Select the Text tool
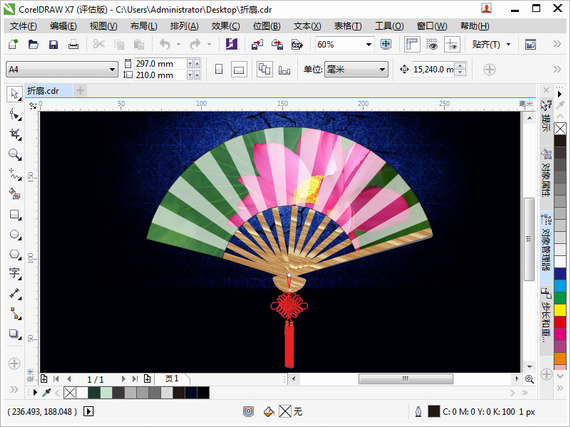 point(15,273)
